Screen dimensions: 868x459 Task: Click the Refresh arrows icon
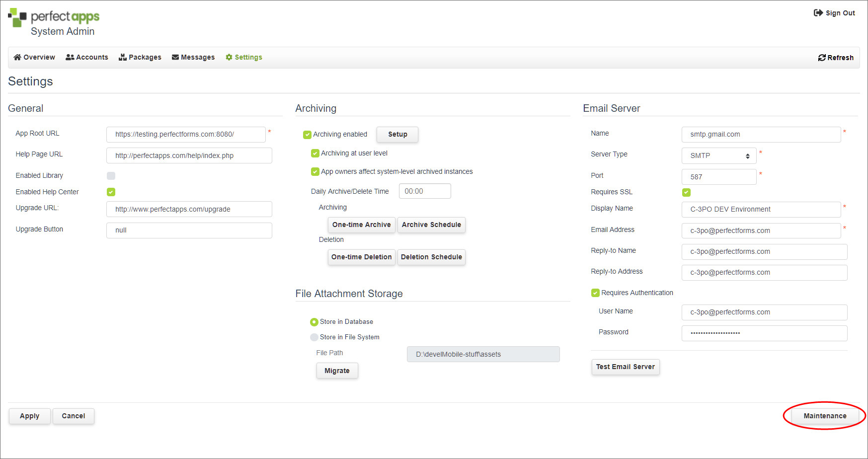click(x=822, y=58)
